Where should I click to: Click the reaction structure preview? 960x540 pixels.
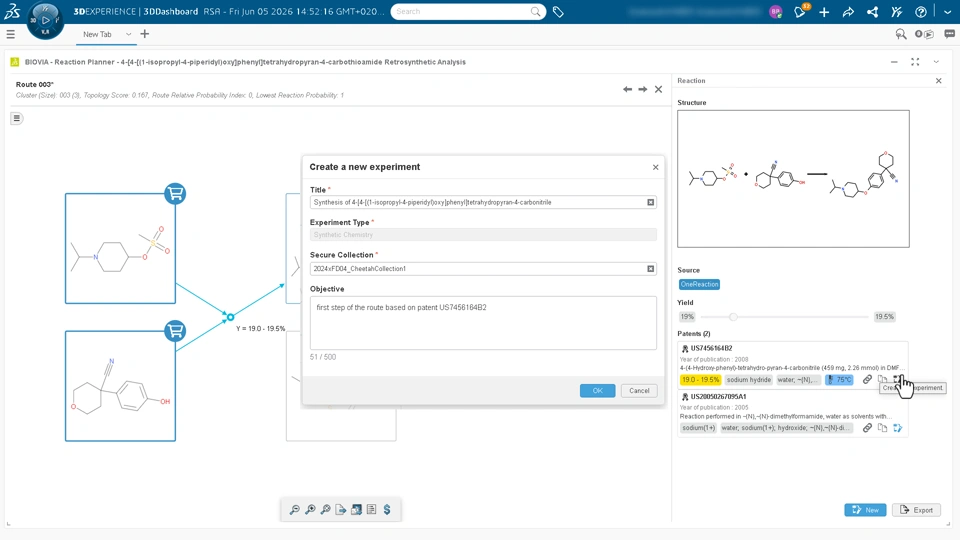click(793, 179)
